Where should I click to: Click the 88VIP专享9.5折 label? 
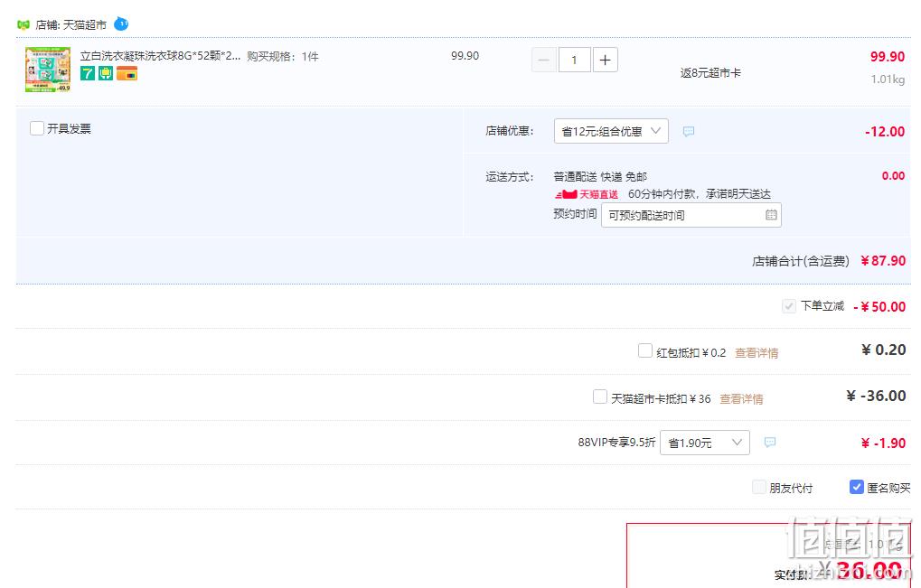click(616, 442)
